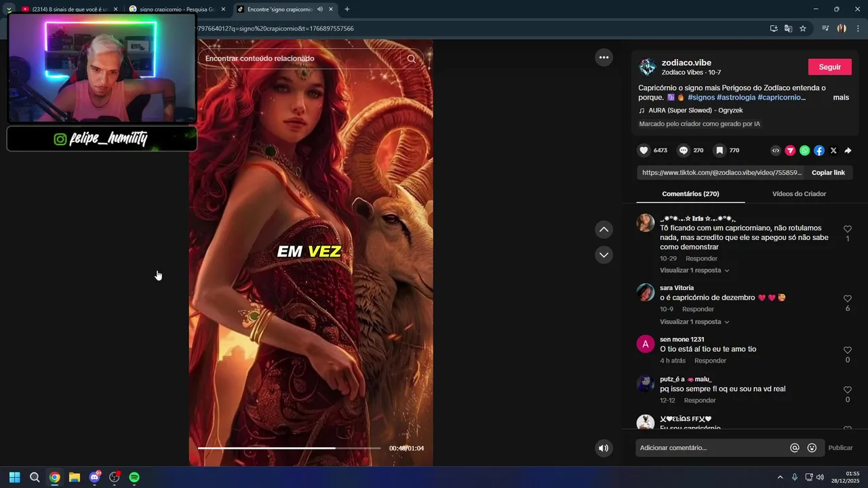Open the Chrome three-dot menu
The height and width of the screenshot is (488, 868).
[858, 28]
